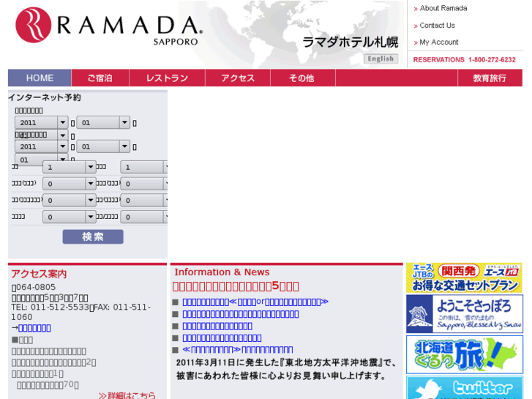
Task: Expand the second-row 01 month dropdown next to 2011
Action: [x=103, y=146]
